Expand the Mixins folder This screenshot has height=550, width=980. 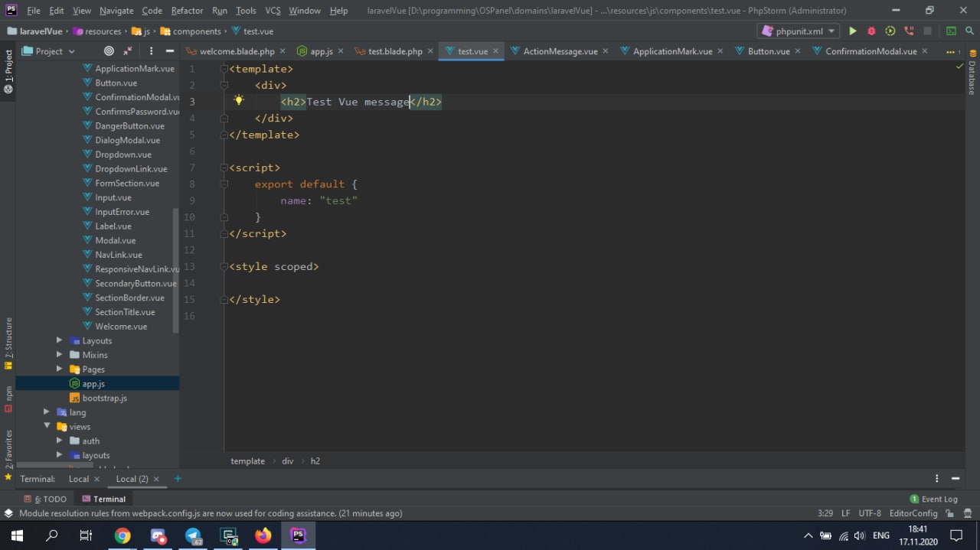pyautogui.click(x=60, y=355)
